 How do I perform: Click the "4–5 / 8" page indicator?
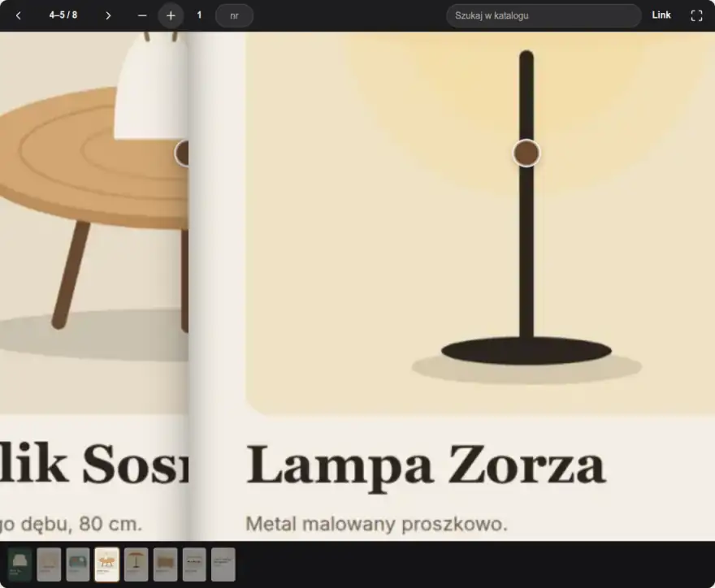click(63, 15)
